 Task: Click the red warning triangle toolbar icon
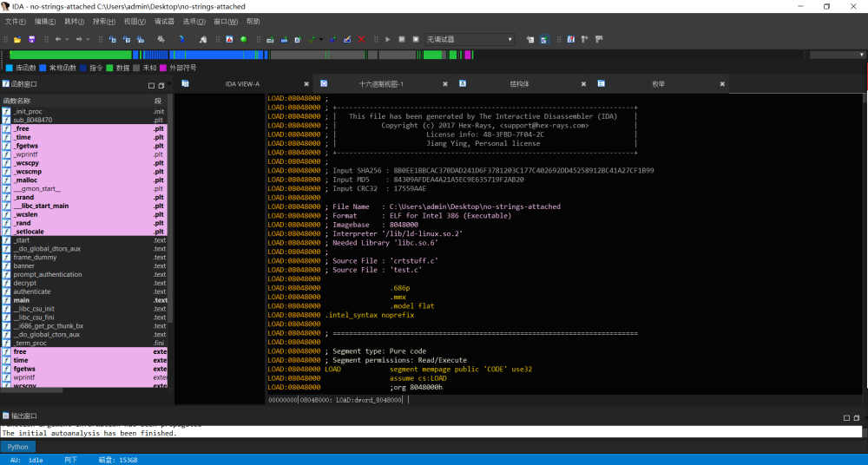(229, 39)
